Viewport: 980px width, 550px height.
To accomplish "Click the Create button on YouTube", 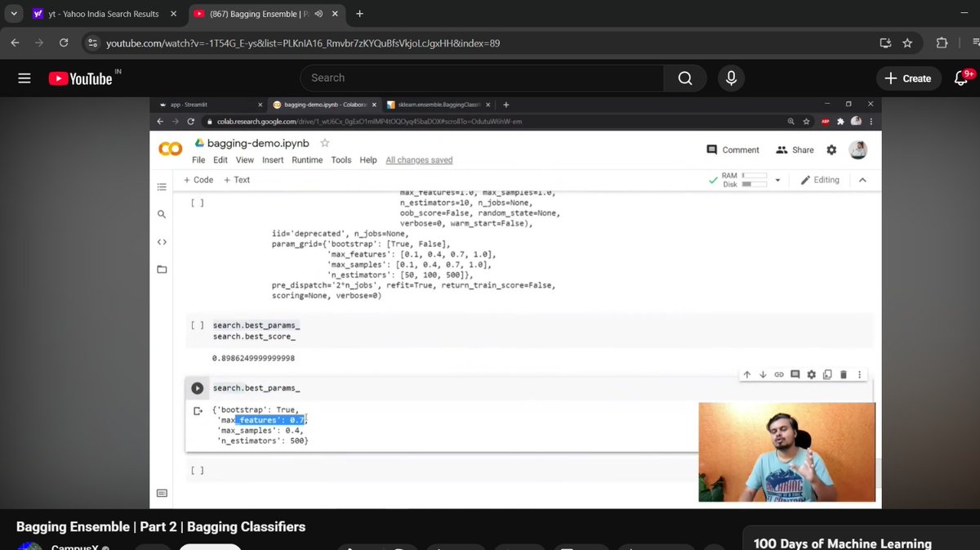I will coord(908,78).
